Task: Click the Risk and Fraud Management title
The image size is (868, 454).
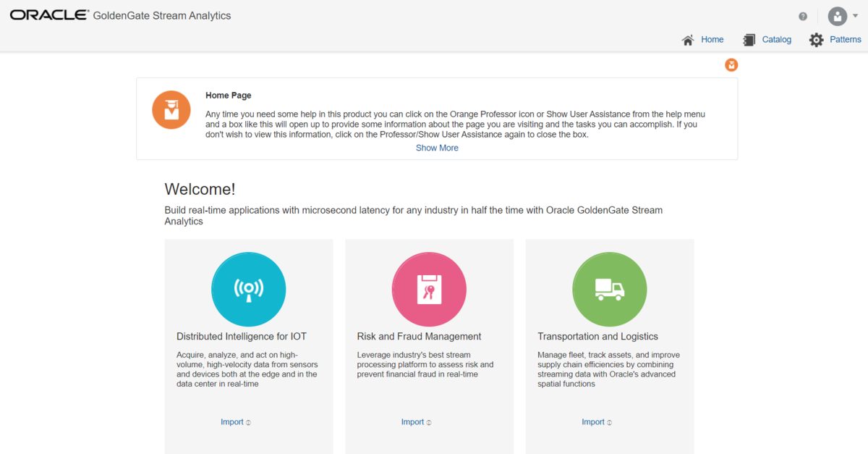Action: pyautogui.click(x=420, y=337)
